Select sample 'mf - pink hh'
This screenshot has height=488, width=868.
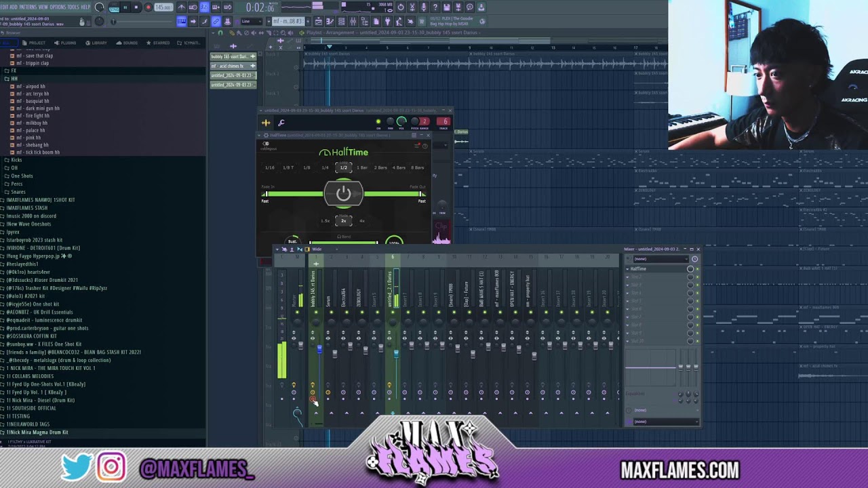click(25, 138)
